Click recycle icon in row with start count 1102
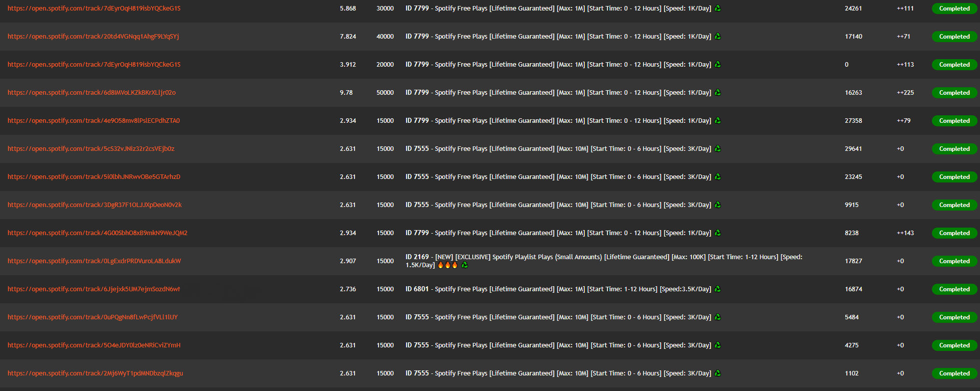The width and height of the screenshot is (980, 391). click(x=718, y=373)
